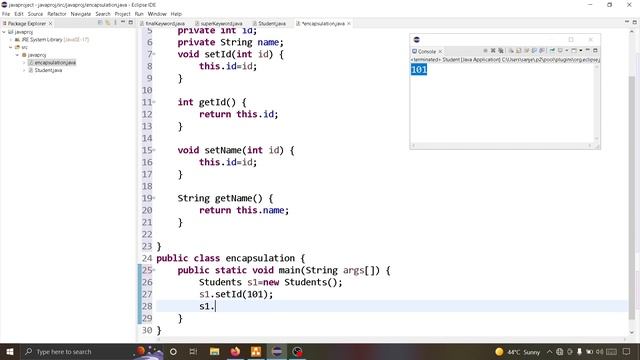Collapse all in Package Explorer toolbar
640x360 pixels.
click(x=100, y=22)
